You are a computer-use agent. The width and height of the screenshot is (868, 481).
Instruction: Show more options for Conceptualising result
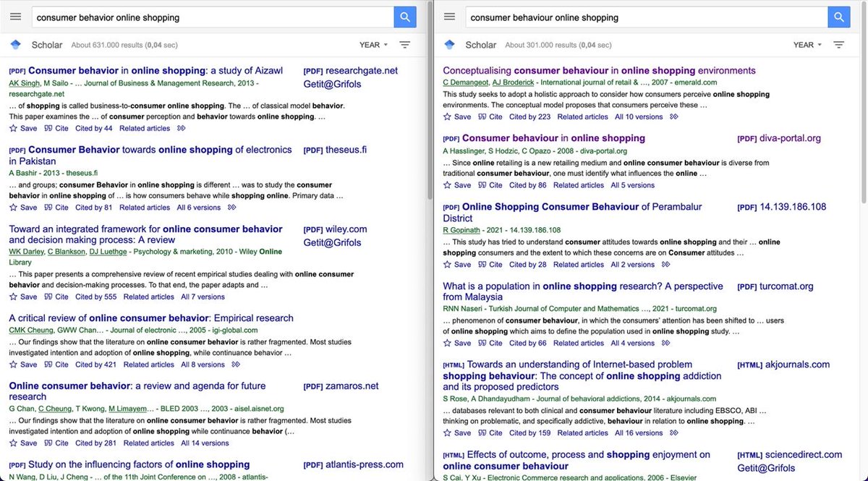[675, 116]
